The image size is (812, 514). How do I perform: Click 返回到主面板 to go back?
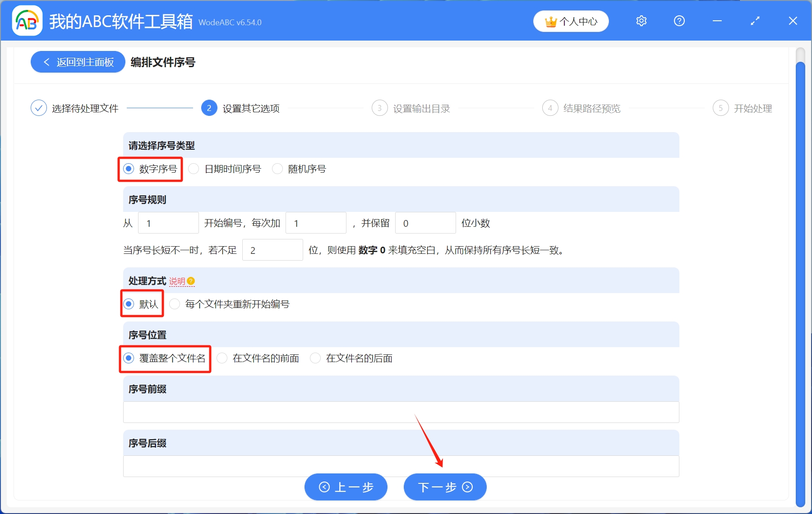pos(77,62)
